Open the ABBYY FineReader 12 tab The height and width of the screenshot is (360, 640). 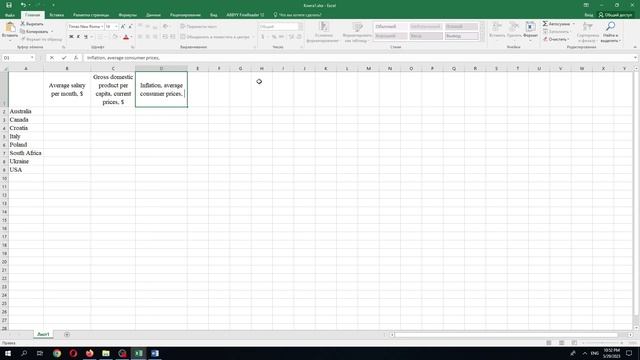coord(245,15)
